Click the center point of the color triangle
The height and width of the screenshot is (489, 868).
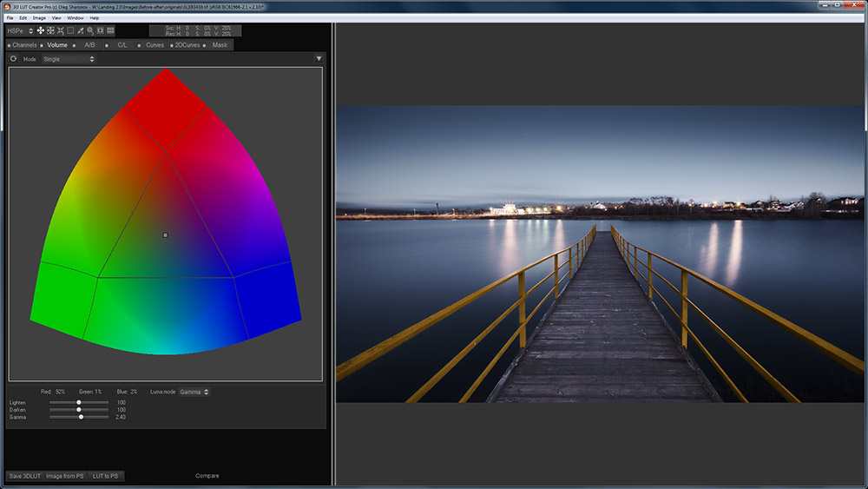pyautogui.click(x=165, y=235)
